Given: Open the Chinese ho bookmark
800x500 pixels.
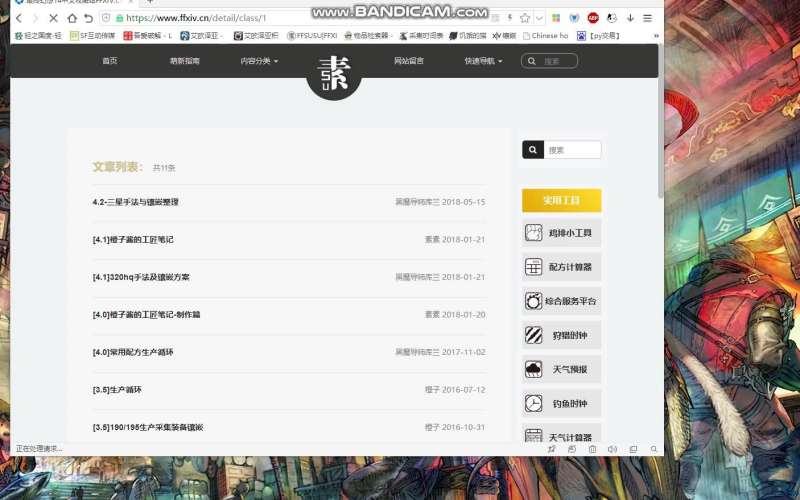Looking at the screenshot, I should (545, 36).
